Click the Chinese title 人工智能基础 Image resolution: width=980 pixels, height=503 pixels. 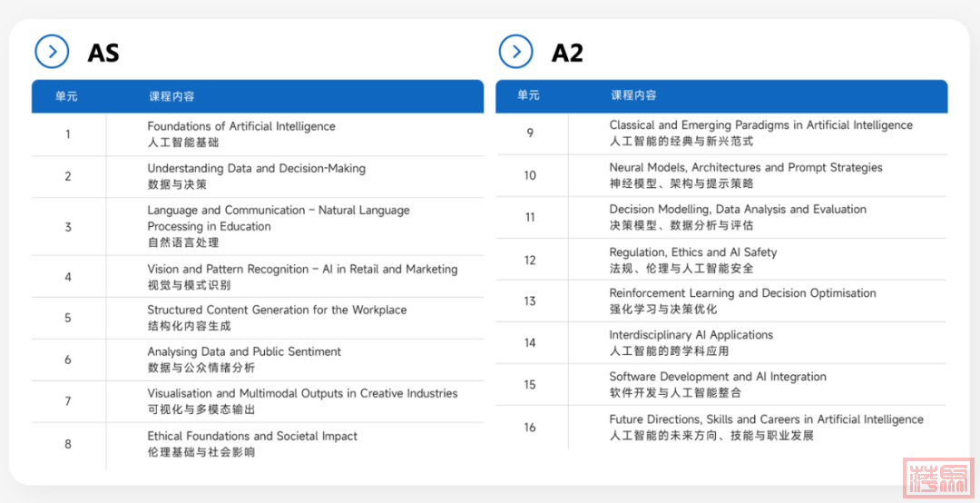coord(183,143)
